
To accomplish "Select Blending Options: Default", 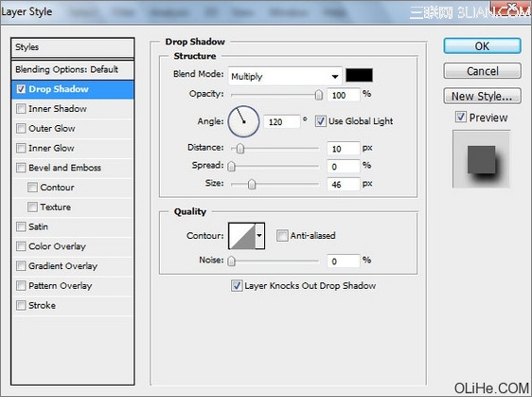I will click(73, 69).
